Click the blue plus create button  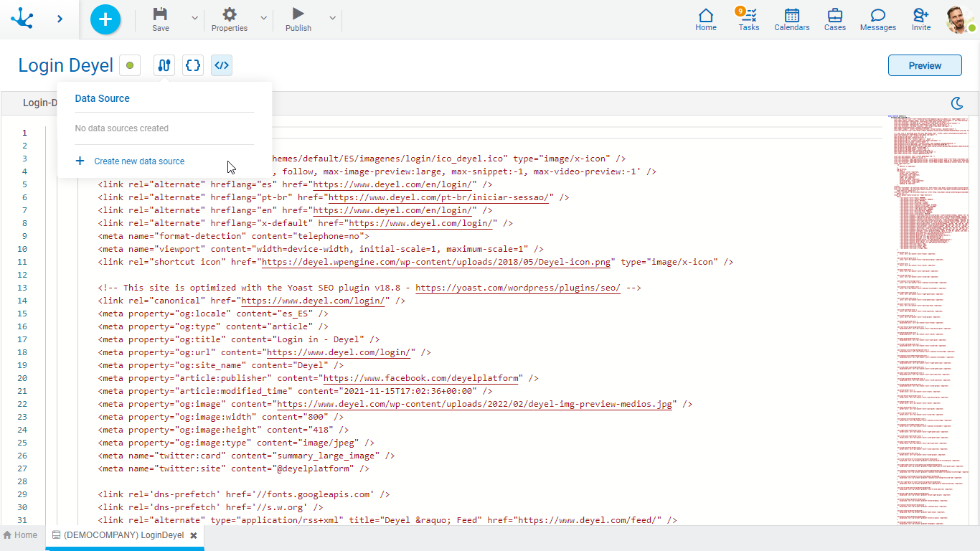pyautogui.click(x=105, y=19)
